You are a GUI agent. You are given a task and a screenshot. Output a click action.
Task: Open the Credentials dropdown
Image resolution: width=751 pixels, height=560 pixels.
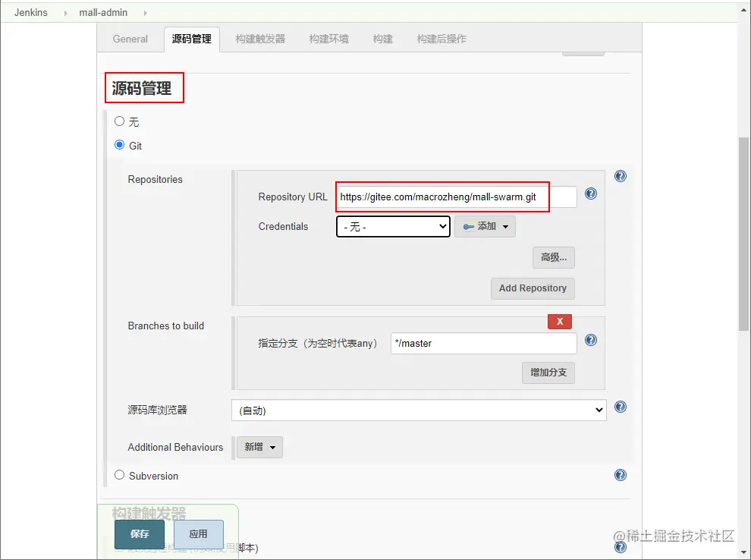(393, 227)
